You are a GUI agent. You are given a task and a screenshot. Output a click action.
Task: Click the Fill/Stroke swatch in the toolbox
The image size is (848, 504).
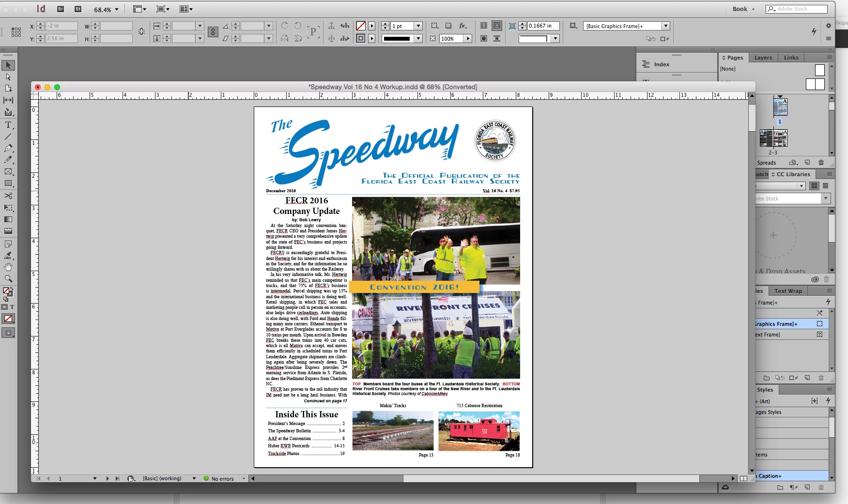(8, 292)
